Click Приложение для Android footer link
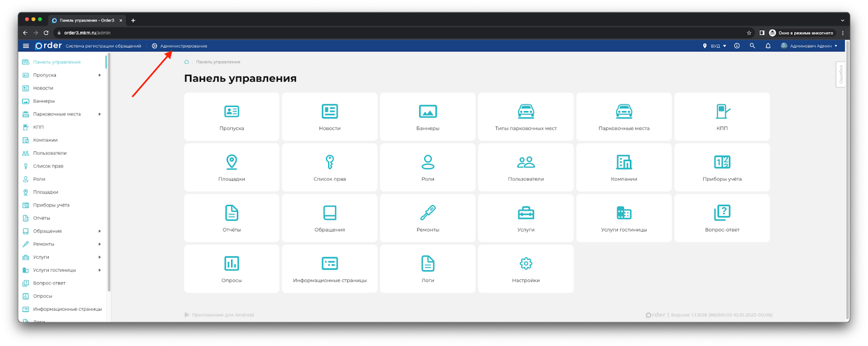 pos(222,315)
